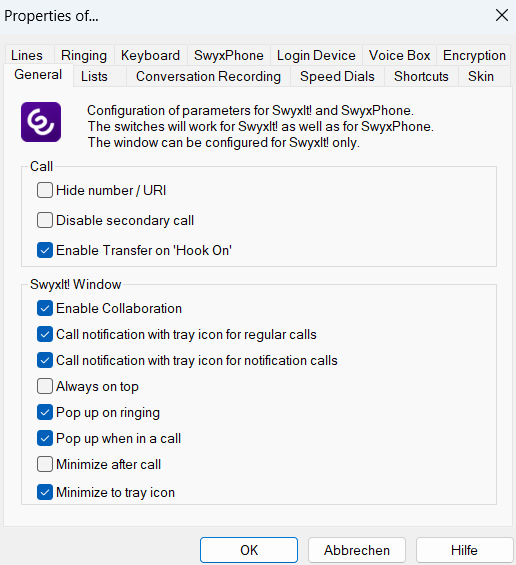Image resolution: width=516 pixels, height=565 pixels.
Task: Go to the Encryption tab
Action: pos(474,55)
